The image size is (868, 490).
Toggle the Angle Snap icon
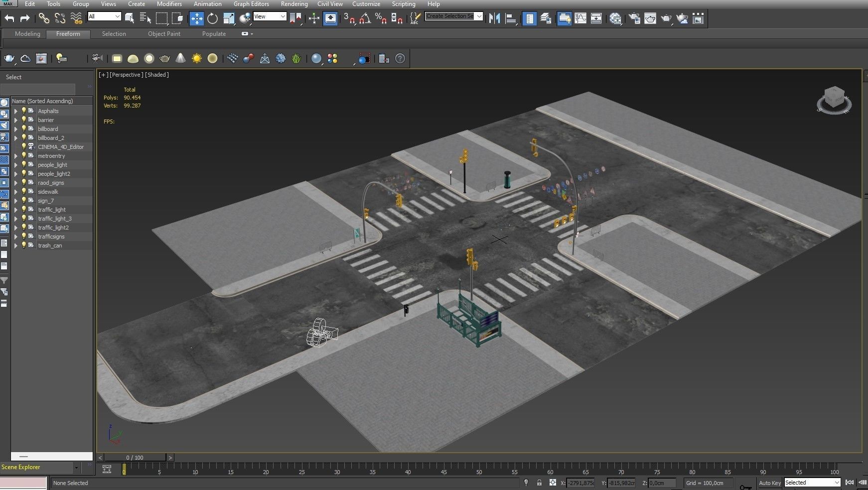pyautogui.click(x=365, y=19)
